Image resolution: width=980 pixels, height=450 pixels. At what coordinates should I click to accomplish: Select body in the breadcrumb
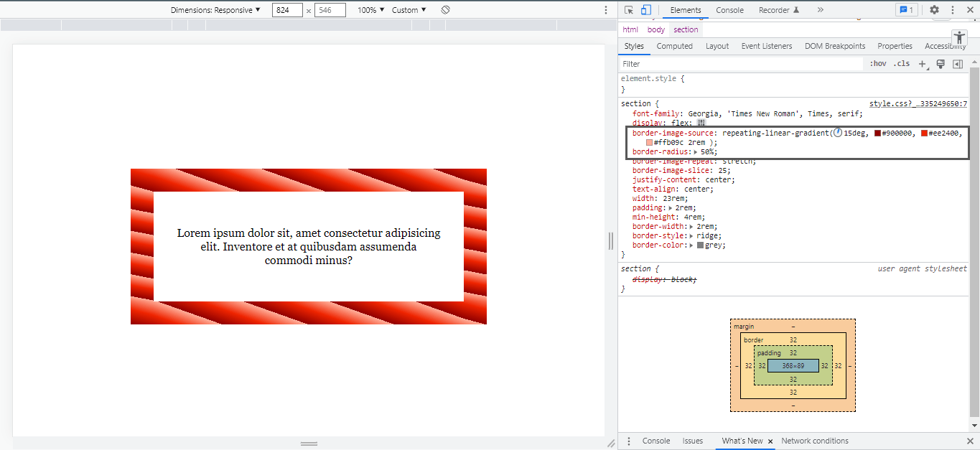pos(656,29)
